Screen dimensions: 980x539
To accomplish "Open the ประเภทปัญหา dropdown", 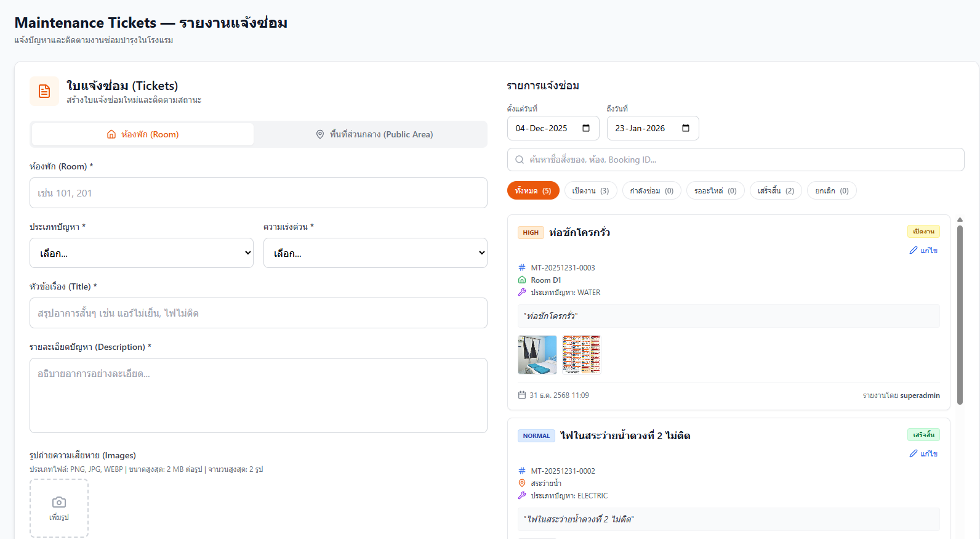I will (x=142, y=253).
